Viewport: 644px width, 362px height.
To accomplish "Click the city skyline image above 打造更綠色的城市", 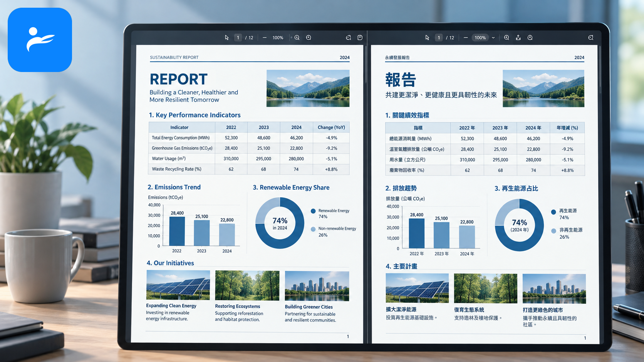I will (554, 289).
